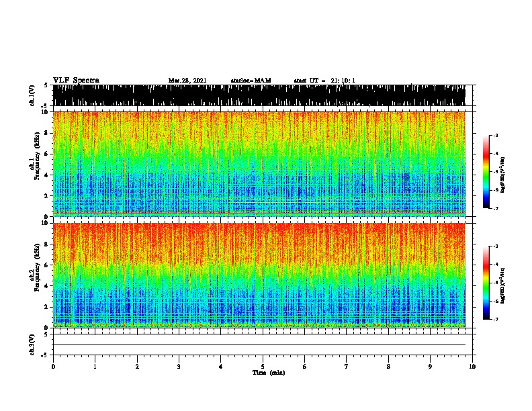The height and width of the screenshot is (411, 532).
Task: Click the "station=MAM" header label
Action: [251, 81]
